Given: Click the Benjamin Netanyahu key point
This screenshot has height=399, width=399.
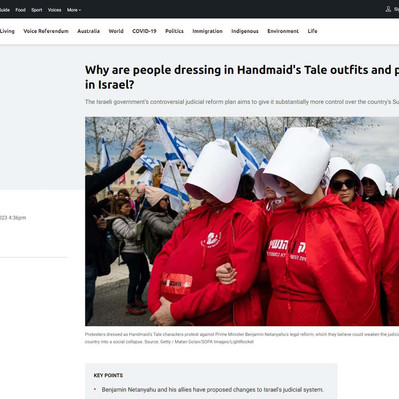Looking at the screenshot, I should [212, 390].
